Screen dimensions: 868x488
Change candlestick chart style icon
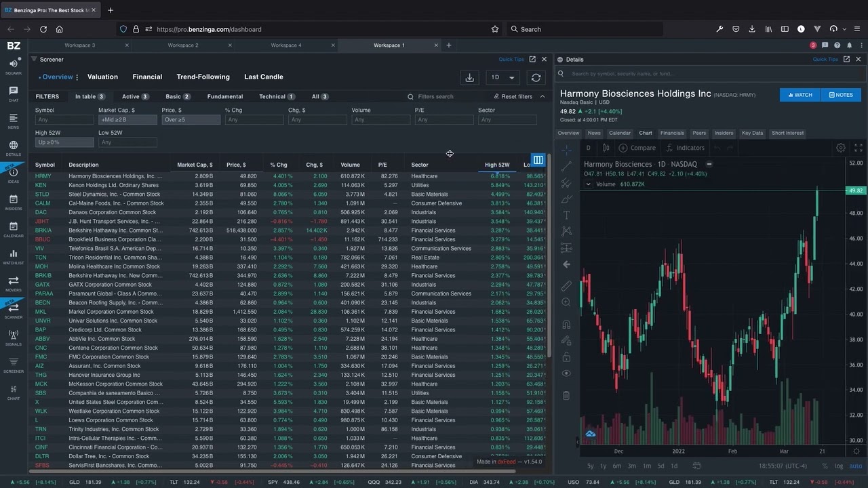[x=606, y=148]
